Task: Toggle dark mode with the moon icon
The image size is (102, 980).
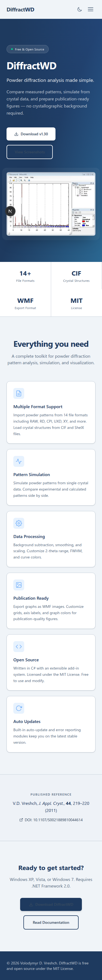Action: [x=80, y=10]
